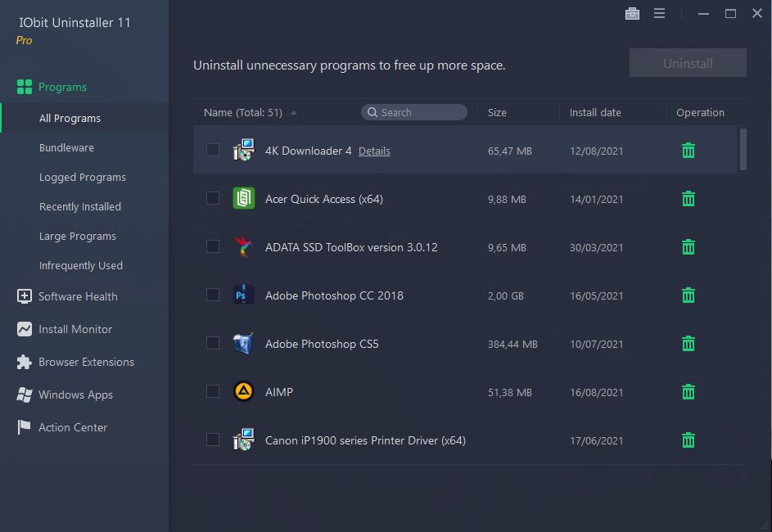Image resolution: width=772 pixels, height=532 pixels.
Task: Focus the Search input field
Action: 414,112
